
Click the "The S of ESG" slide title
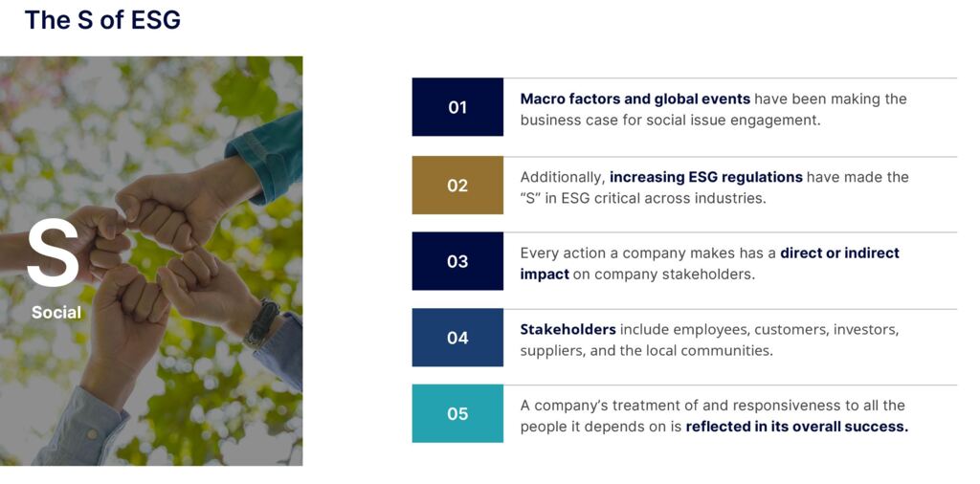[102, 20]
